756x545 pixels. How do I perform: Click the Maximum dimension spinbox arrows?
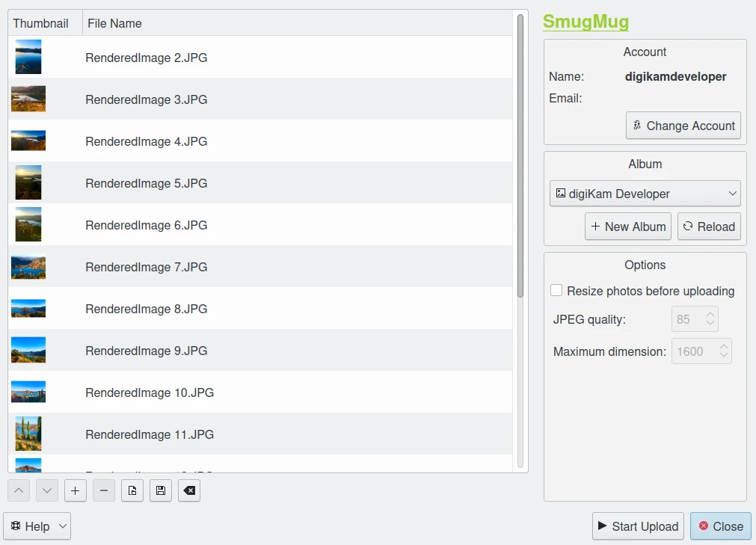click(723, 351)
